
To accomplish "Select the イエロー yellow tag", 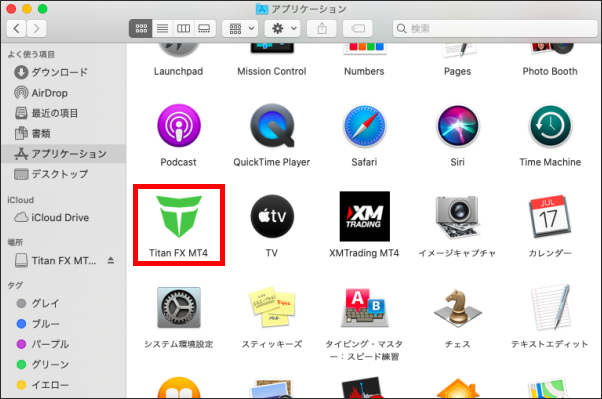I will [63, 385].
